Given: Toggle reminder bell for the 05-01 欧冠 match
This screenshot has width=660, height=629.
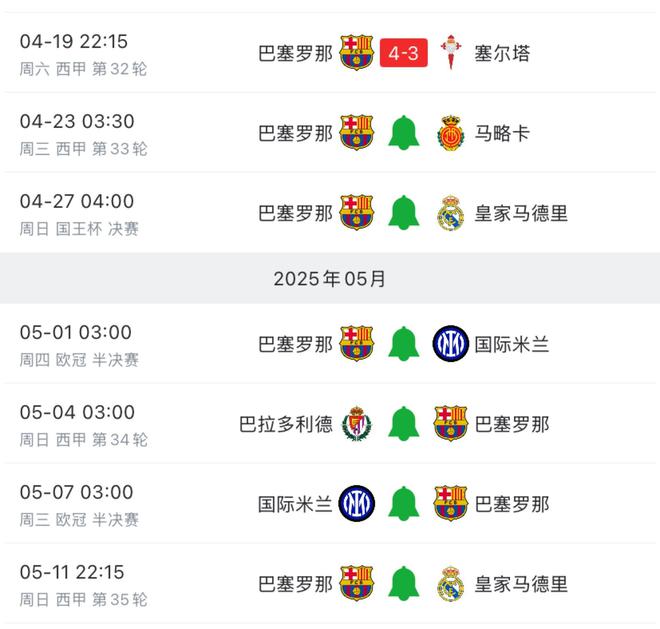Looking at the screenshot, I should pos(404,344).
